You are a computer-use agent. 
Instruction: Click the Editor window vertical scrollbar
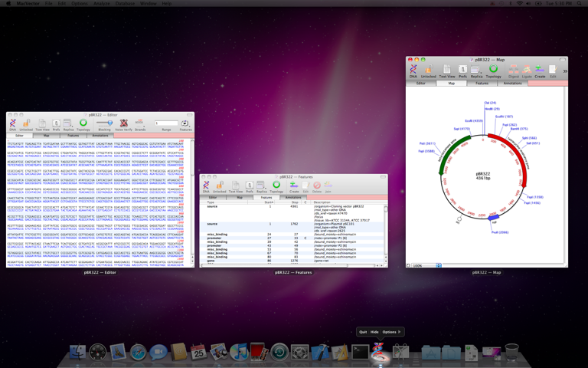(x=192, y=202)
